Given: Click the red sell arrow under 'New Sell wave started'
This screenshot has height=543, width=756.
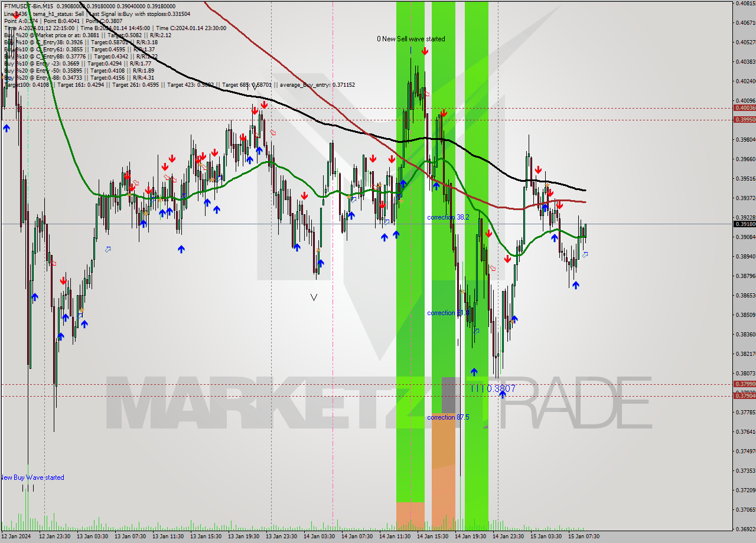Looking at the screenshot, I should click(425, 51).
